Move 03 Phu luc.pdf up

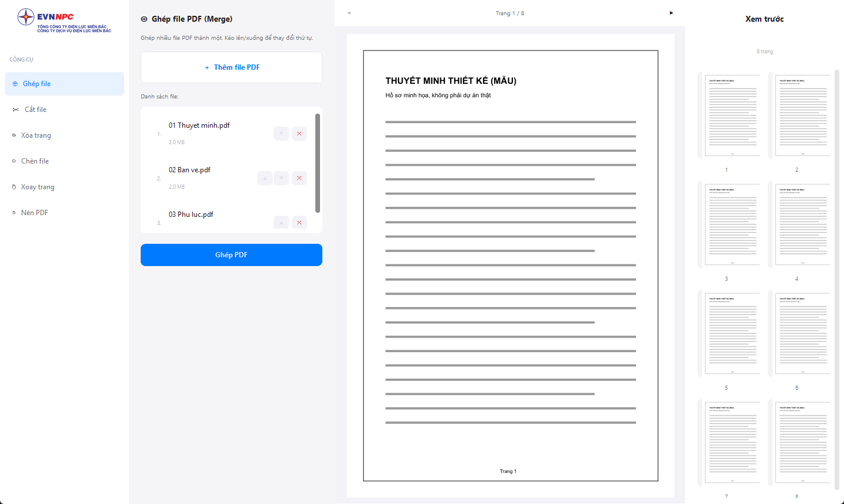point(281,223)
